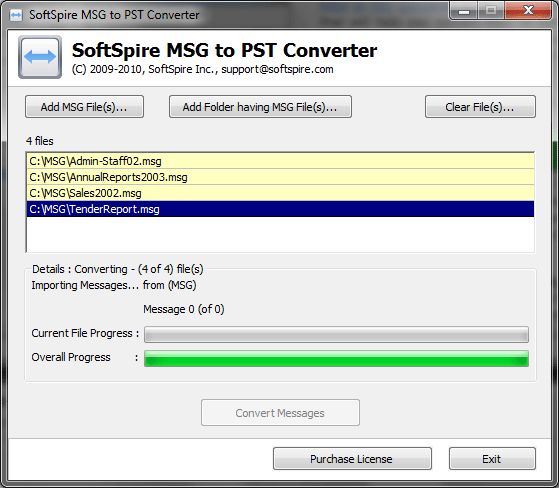559x488 pixels.
Task: Click empty area of file list
Action: (x=280, y=234)
